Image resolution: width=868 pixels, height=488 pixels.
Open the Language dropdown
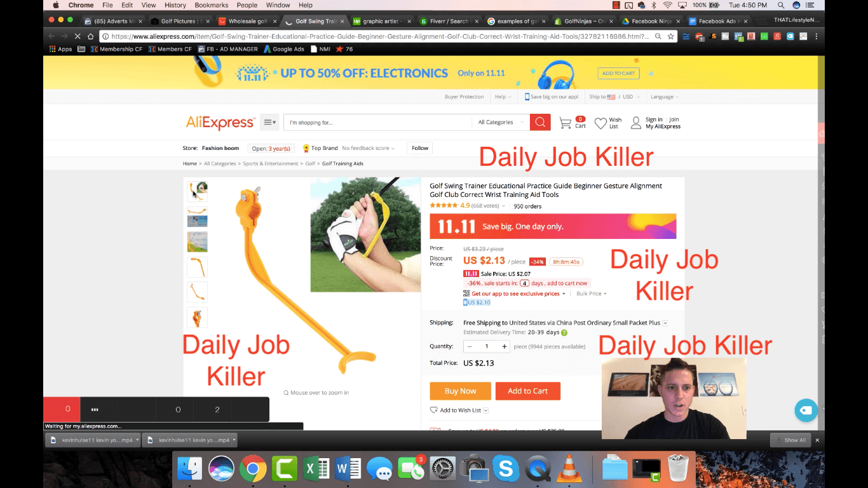[x=664, y=97]
